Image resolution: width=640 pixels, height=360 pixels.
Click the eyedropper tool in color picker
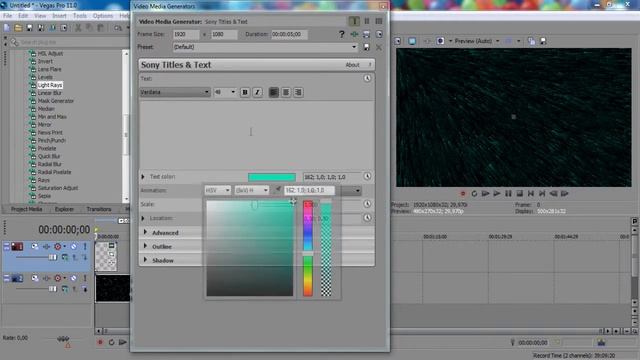278,190
